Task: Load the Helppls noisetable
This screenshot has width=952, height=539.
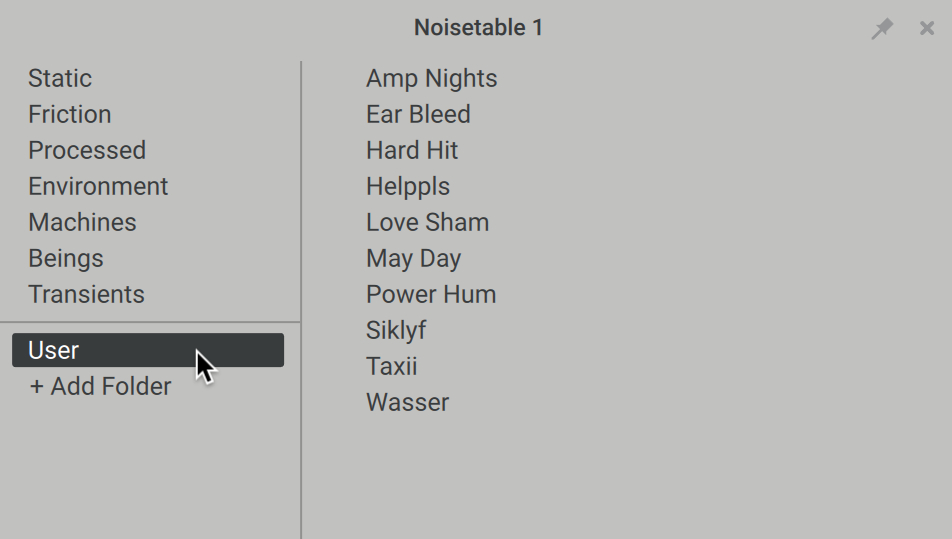Action: click(x=408, y=186)
